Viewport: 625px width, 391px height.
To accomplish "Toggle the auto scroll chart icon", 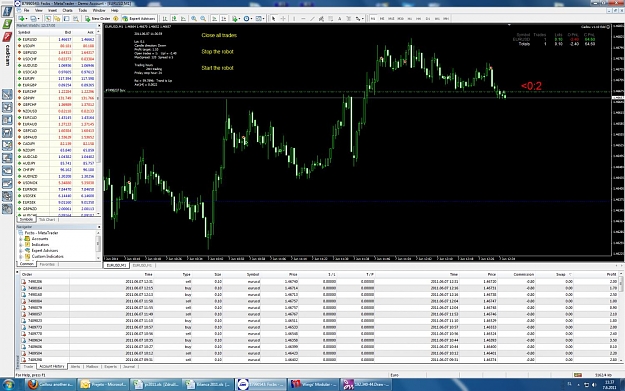I will click(214, 18).
